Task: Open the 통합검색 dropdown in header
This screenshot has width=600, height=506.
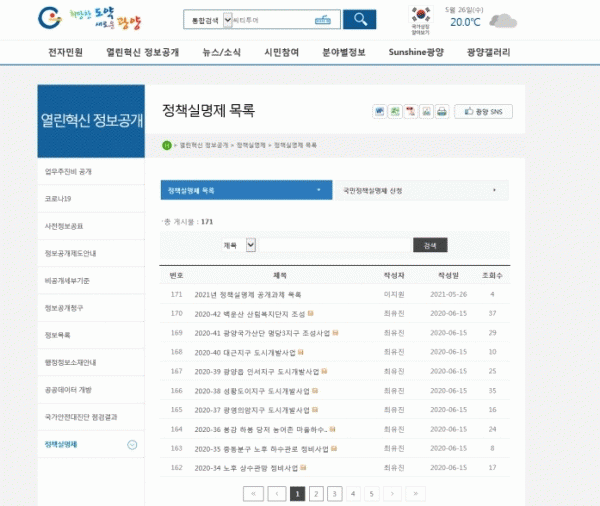Action: (x=207, y=20)
